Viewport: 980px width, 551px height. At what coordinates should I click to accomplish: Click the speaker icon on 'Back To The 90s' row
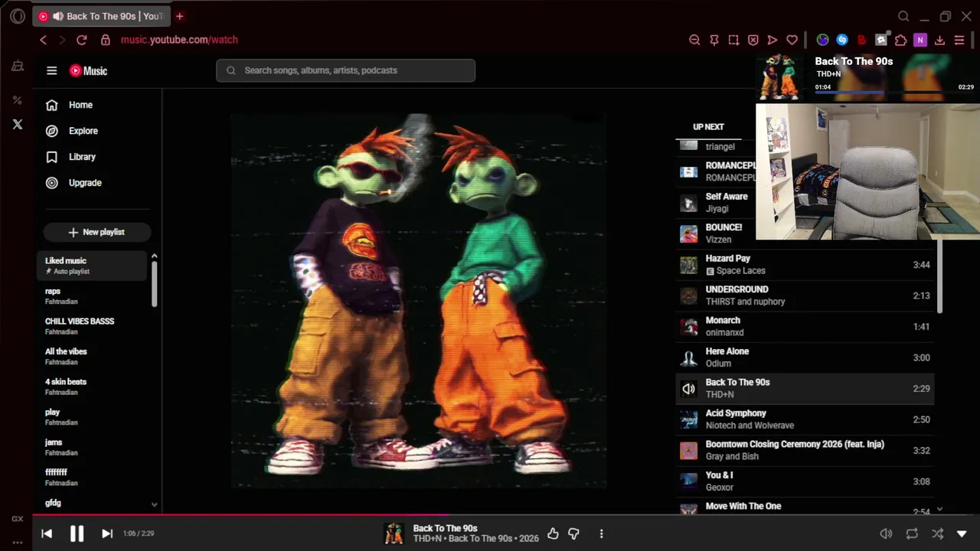(689, 389)
